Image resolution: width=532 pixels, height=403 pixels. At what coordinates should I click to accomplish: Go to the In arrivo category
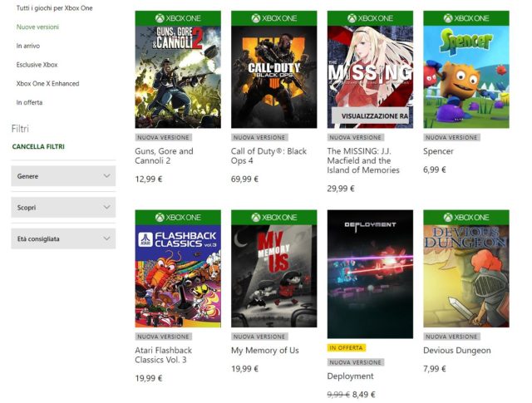coord(28,46)
